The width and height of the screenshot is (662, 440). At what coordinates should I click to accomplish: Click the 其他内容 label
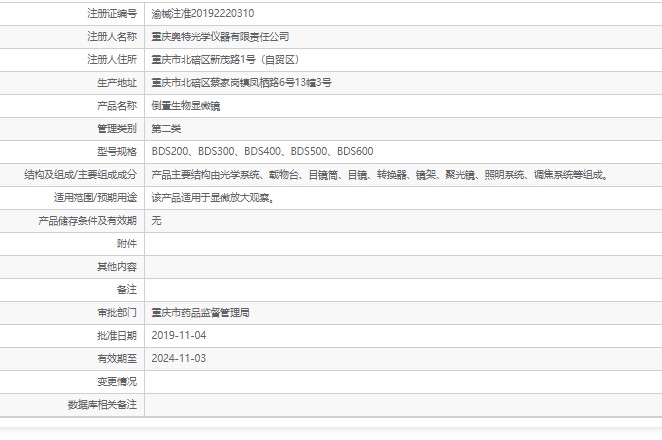(117, 266)
